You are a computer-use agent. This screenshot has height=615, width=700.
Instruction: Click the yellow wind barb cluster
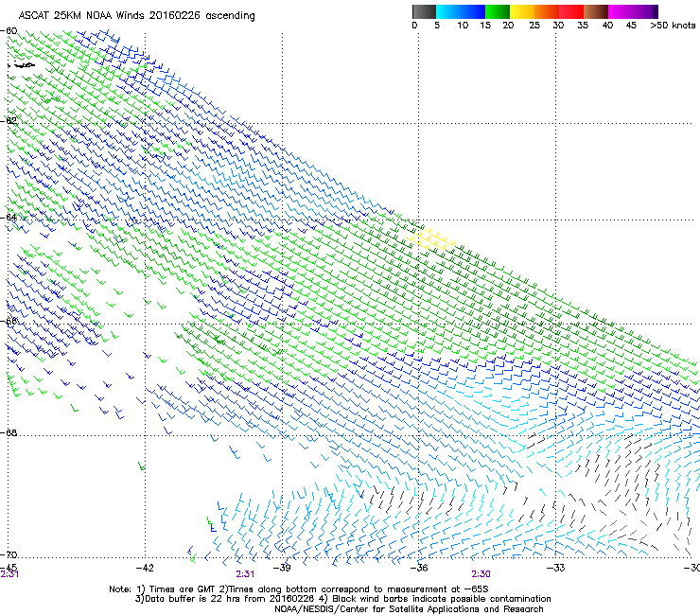429,239
